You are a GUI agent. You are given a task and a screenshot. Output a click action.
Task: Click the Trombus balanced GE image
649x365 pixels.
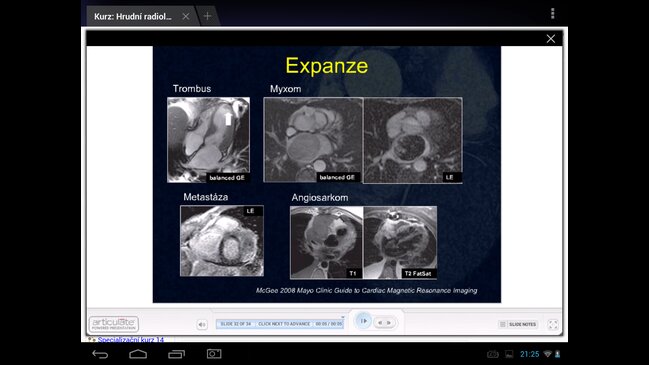click(x=208, y=140)
